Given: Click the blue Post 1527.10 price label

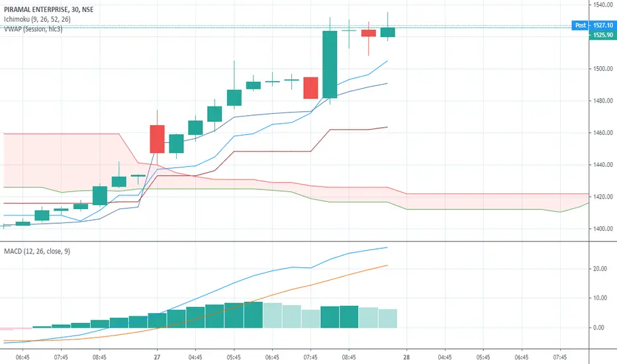Looking at the screenshot, I should coord(593,25).
